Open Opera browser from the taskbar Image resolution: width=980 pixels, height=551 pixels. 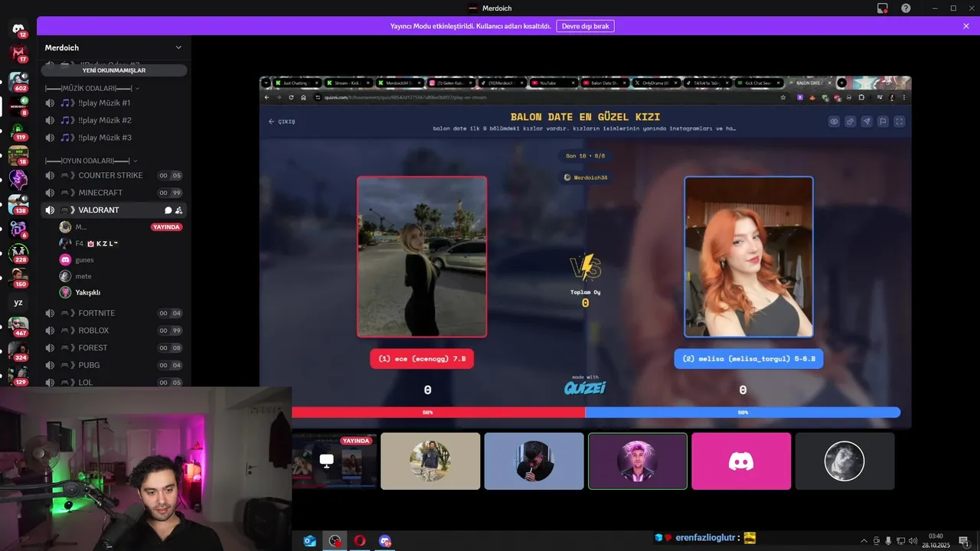click(x=360, y=541)
